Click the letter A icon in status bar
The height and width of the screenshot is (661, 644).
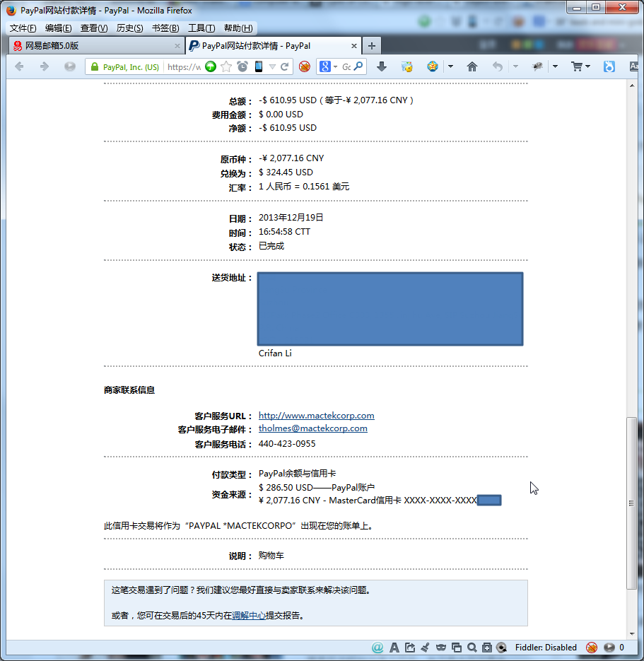(x=394, y=648)
